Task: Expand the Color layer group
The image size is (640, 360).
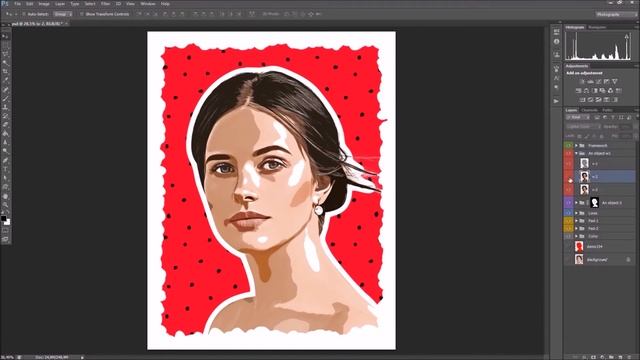Action: point(576,236)
